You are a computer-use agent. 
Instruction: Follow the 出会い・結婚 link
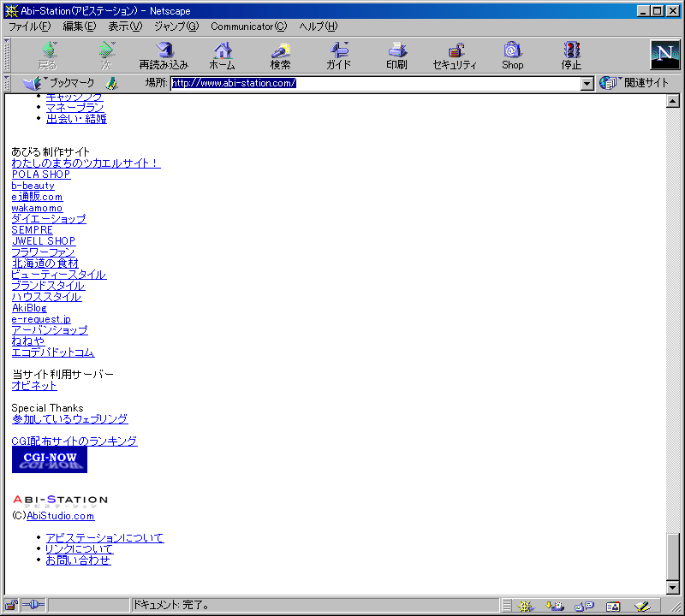pos(76,119)
